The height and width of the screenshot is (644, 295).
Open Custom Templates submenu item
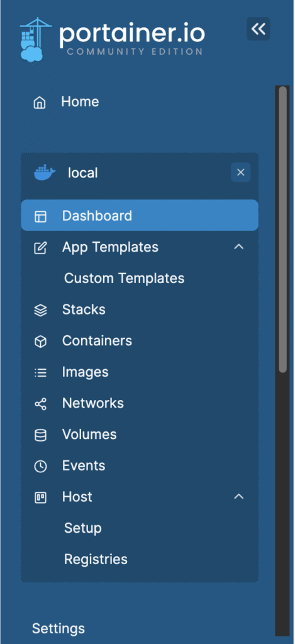coord(124,279)
